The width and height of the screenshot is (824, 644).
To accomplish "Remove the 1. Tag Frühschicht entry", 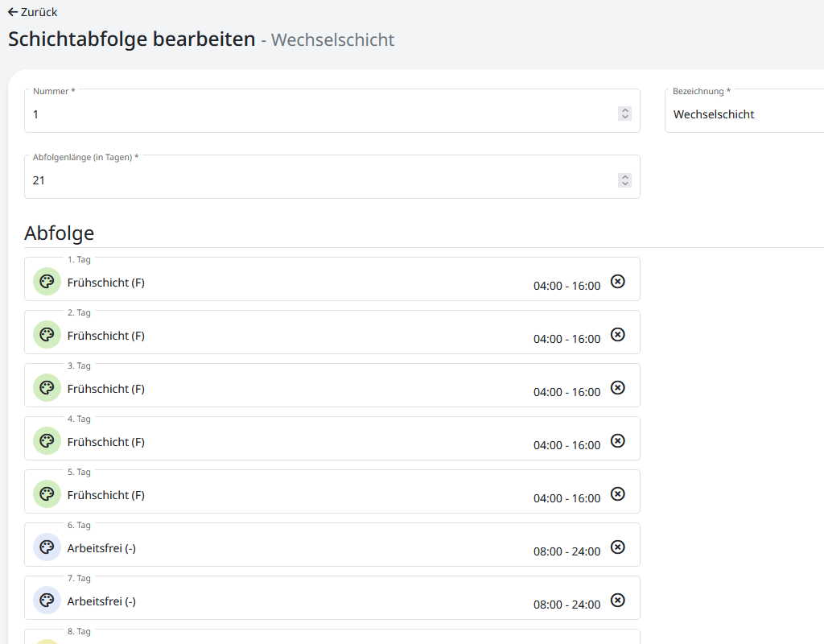I will [617, 281].
